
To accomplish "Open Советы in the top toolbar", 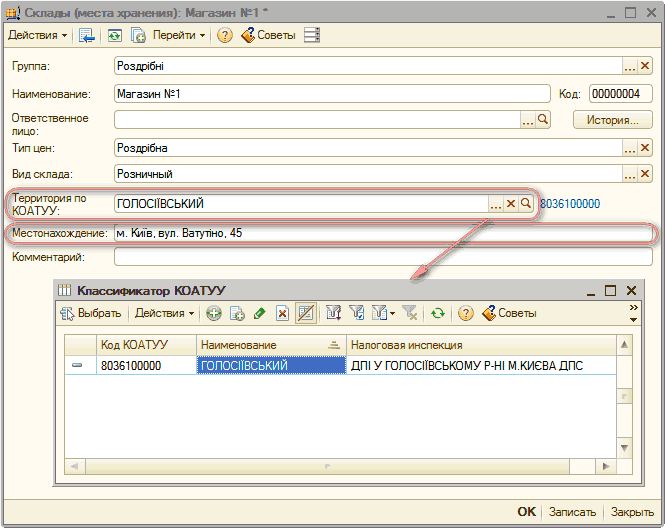I will [x=268, y=35].
